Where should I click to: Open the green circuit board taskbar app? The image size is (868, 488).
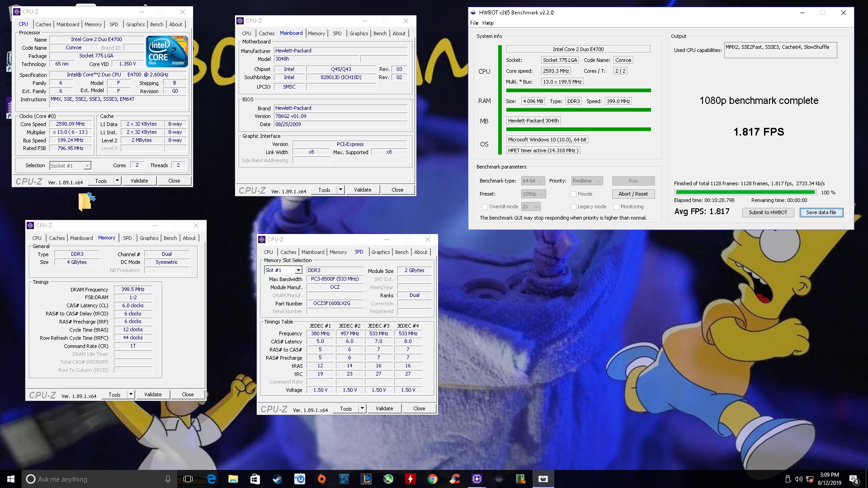tap(520, 479)
